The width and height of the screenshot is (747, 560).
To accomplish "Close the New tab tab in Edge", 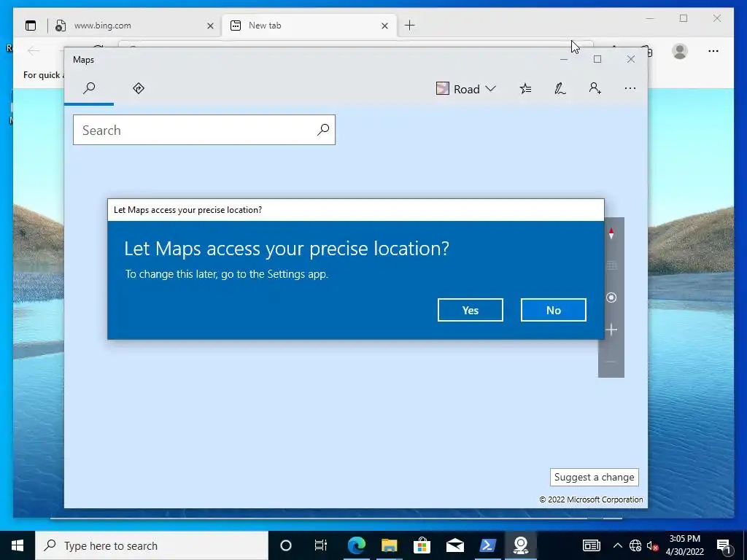I will coord(385,26).
